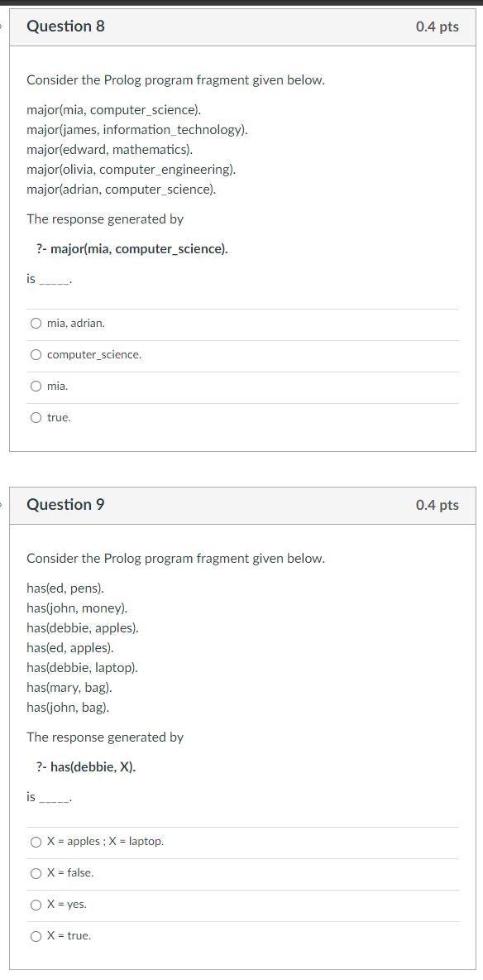Click the fact "has(debbie, laptop)."
The width and height of the screenshot is (483, 980).
[83, 667]
